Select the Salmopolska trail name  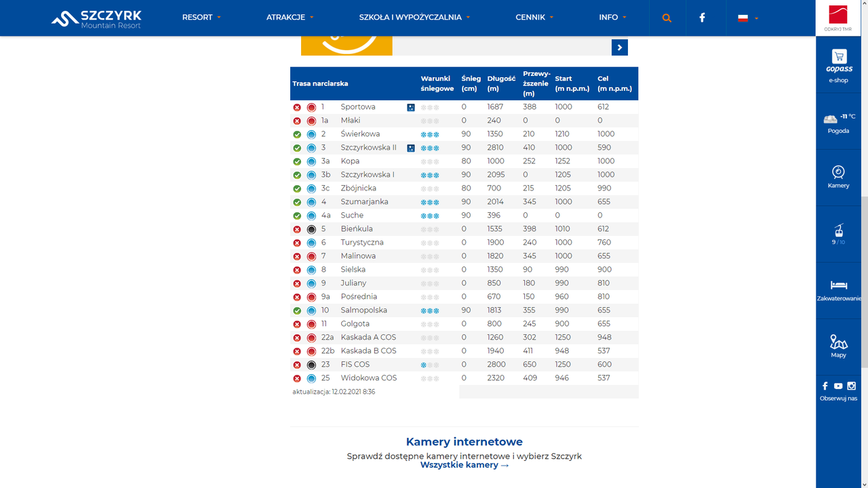363,310
